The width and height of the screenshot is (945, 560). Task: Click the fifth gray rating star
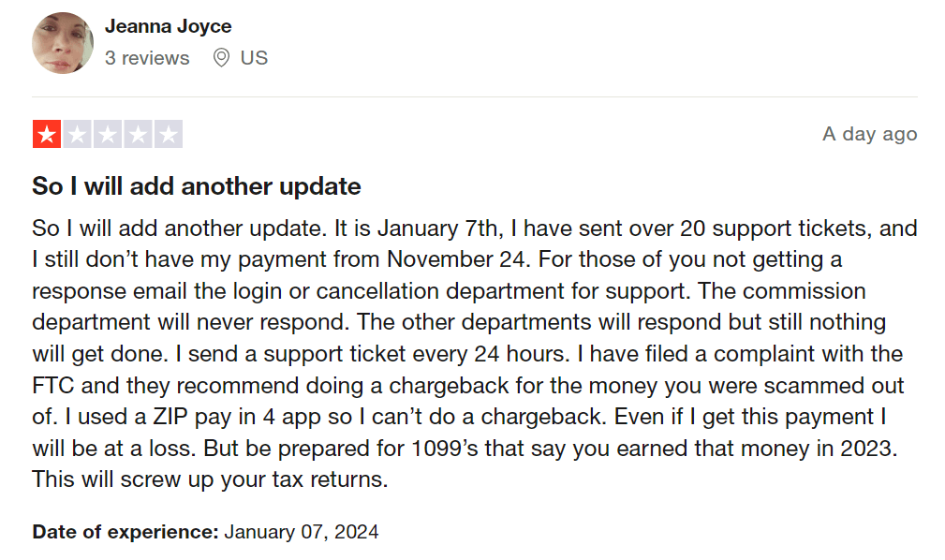[x=168, y=135]
